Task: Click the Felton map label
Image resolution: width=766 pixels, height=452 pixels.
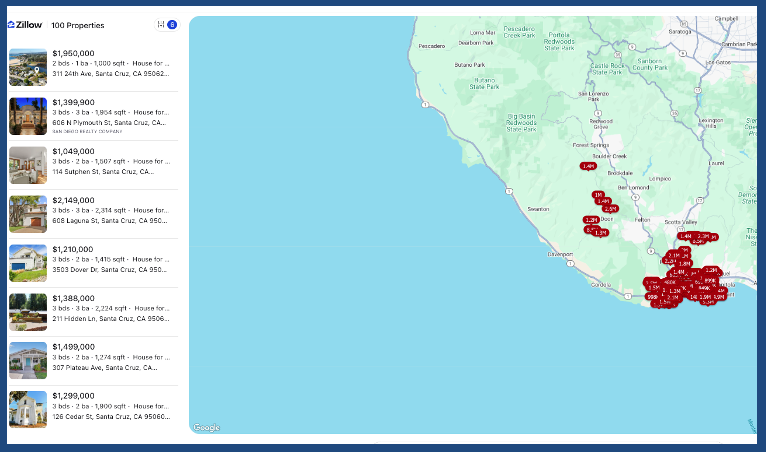Action: coord(642,220)
